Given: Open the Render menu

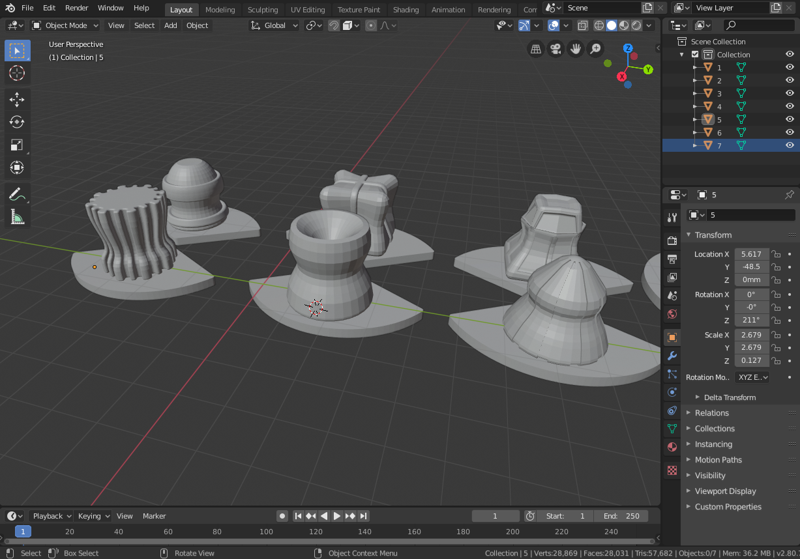Looking at the screenshot, I should (77, 8).
